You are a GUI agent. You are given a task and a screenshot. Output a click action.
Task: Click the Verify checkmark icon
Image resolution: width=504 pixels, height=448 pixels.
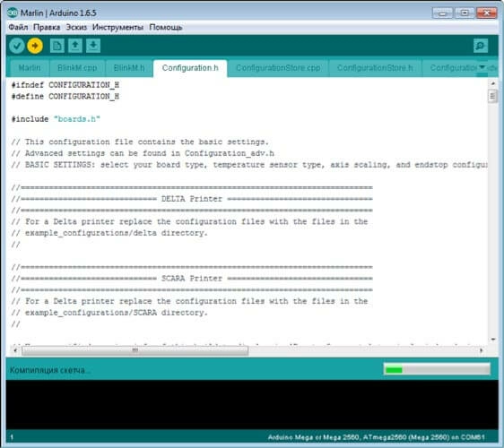pos(17,46)
